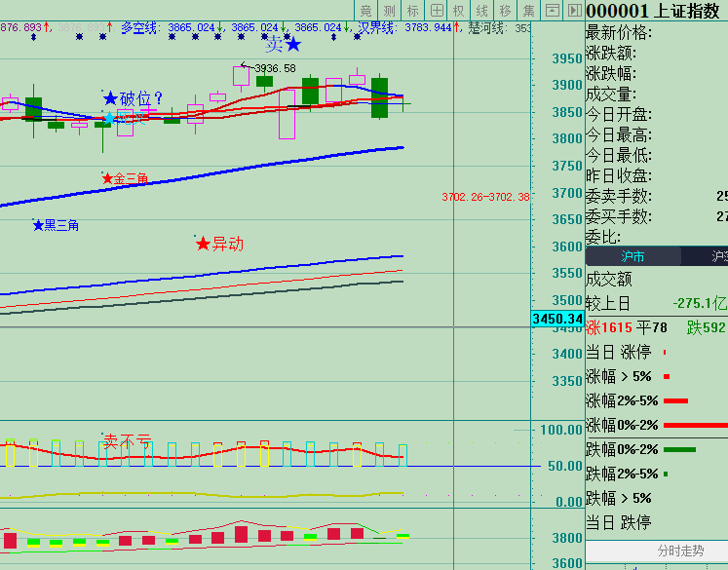This screenshot has height=570, width=728.
Task: Open the 分时走势 view button
Action: coord(656,551)
